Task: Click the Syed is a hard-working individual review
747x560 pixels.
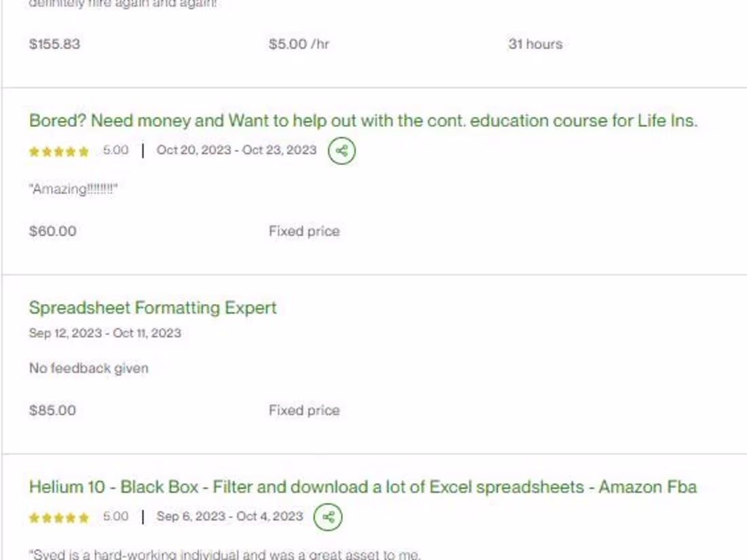Action: point(224,554)
